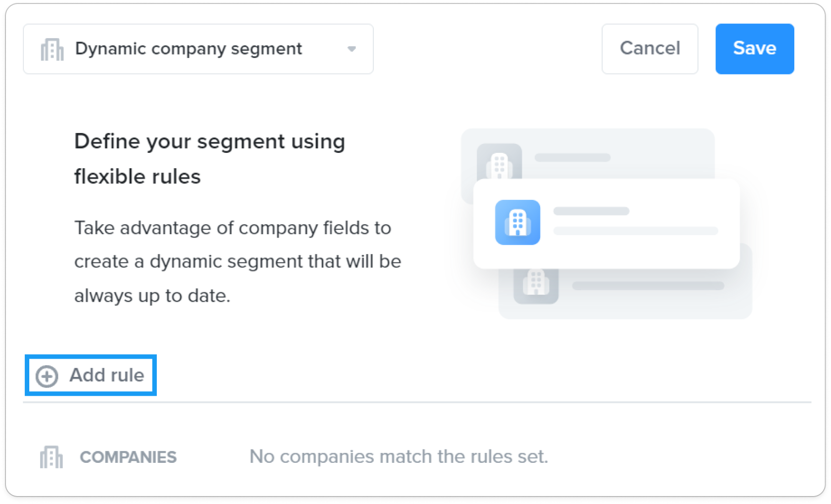Click the Add rule button

tap(91, 376)
